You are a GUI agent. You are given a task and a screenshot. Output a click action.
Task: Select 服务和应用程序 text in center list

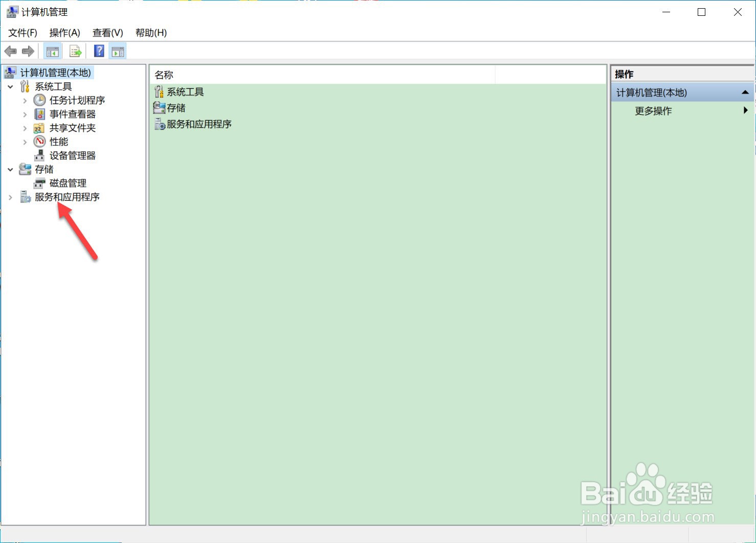[199, 124]
